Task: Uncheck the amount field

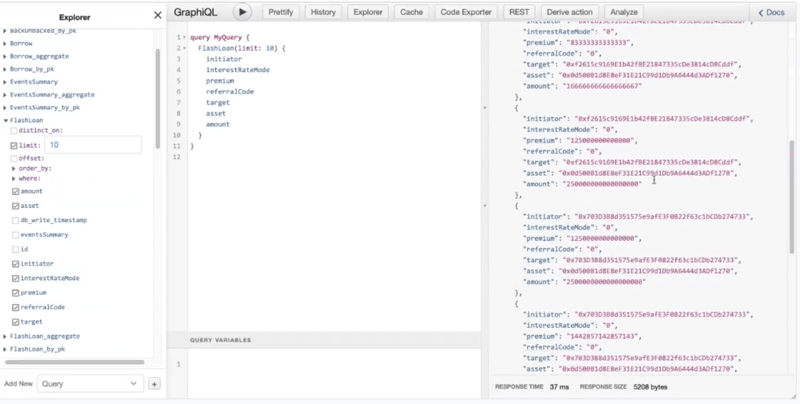Action: [x=15, y=191]
